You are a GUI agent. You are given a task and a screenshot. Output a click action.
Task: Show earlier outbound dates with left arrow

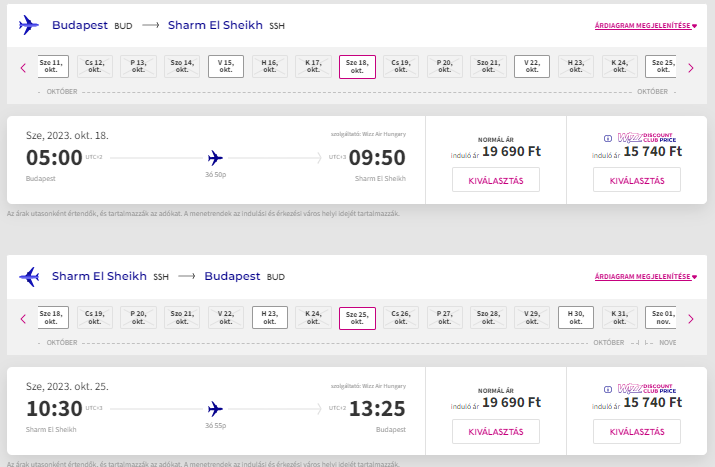click(x=23, y=68)
